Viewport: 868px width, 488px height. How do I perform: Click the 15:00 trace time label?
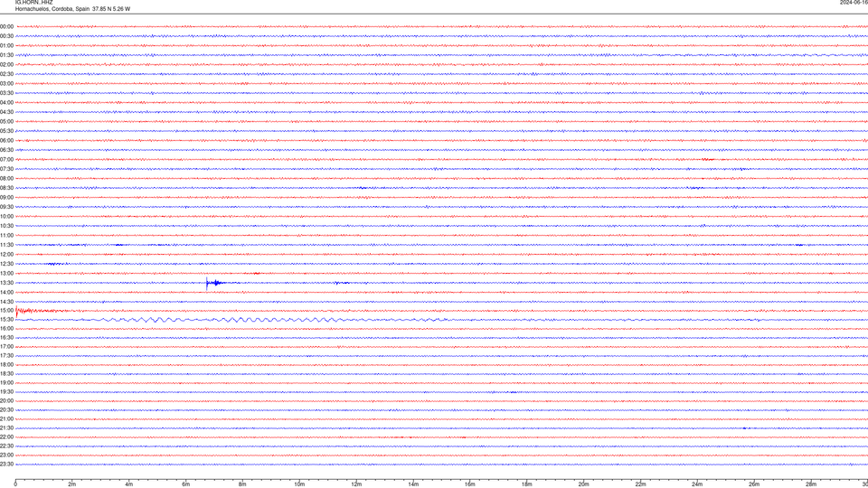(x=6, y=310)
